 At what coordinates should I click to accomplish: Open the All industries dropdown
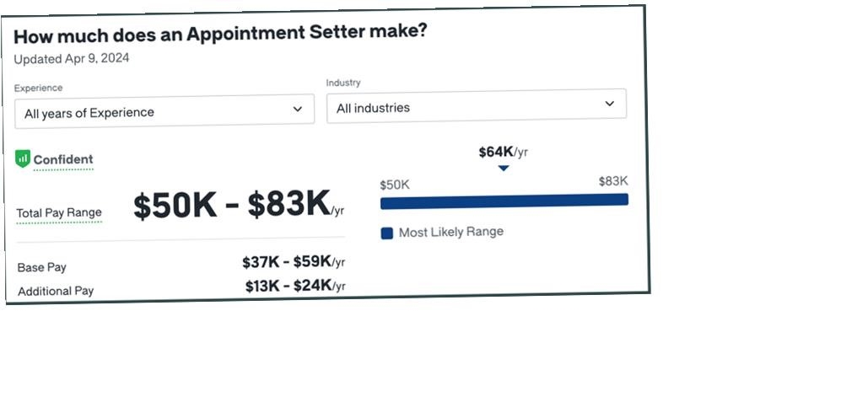477,105
